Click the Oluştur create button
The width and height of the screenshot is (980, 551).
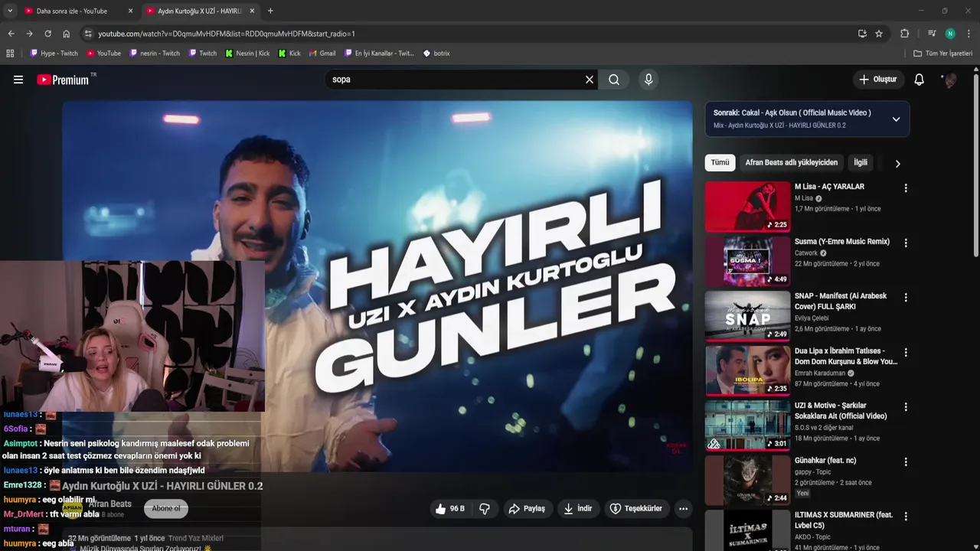pyautogui.click(x=879, y=80)
